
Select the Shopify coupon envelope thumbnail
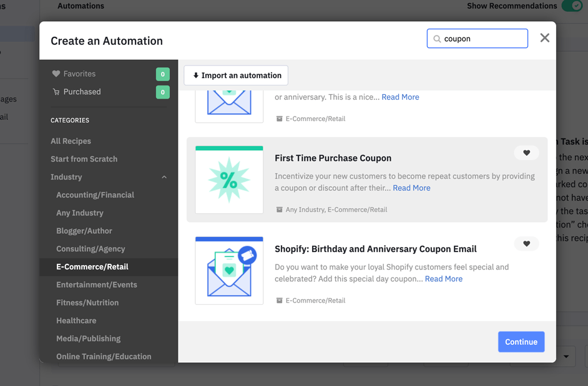[x=229, y=271]
